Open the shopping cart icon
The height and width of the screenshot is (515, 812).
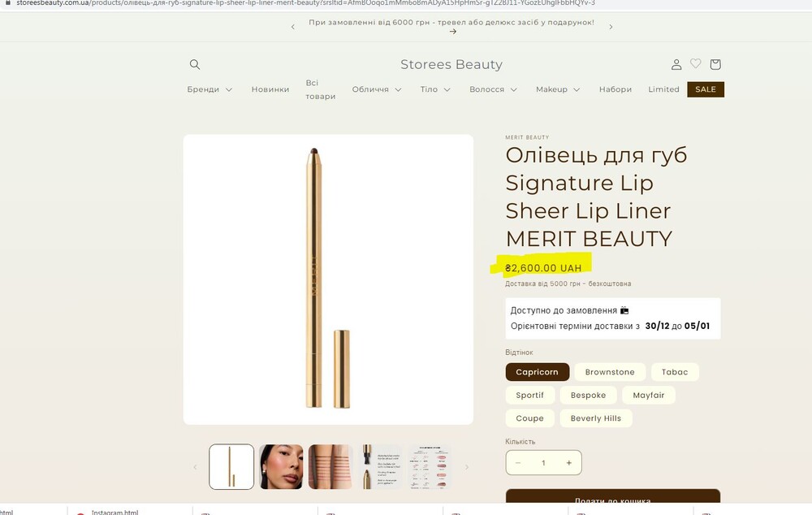[715, 64]
